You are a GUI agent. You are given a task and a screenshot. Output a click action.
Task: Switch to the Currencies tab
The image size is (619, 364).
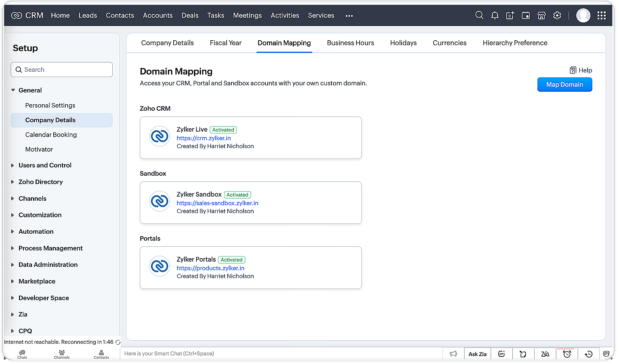[449, 43]
